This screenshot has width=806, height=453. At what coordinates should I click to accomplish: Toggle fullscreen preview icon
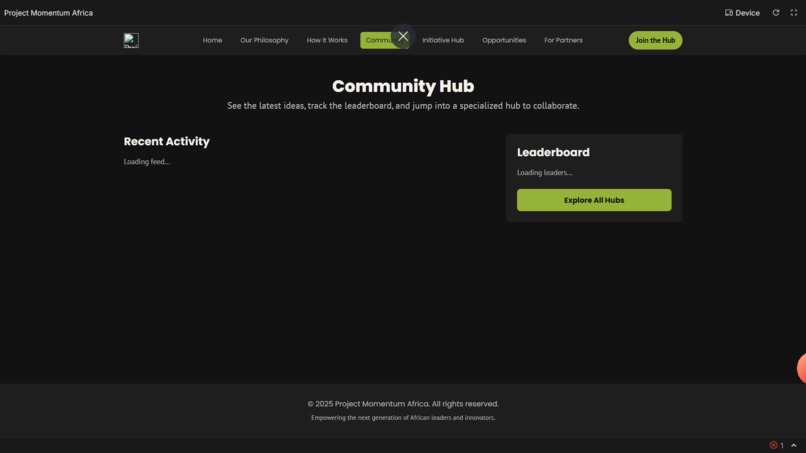click(794, 13)
